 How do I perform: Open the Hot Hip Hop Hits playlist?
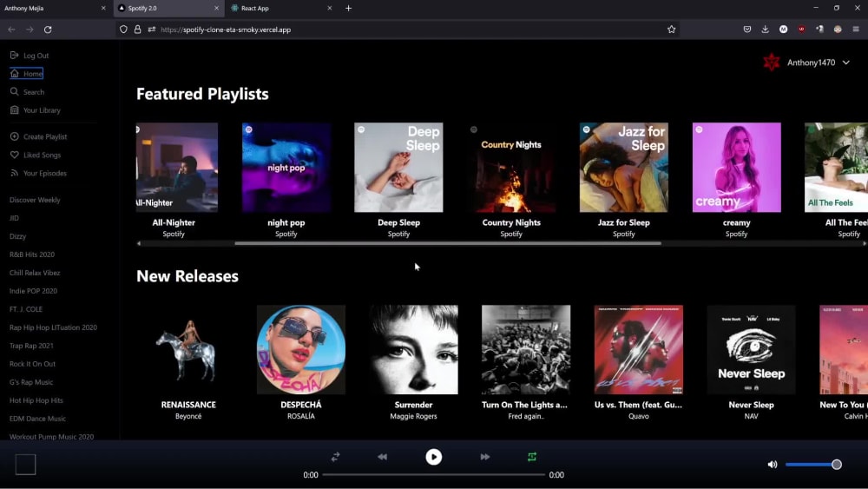click(36, 400)
